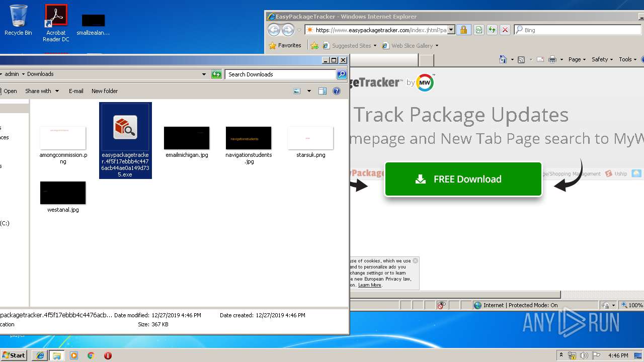Image resolution: width=644 pixels, height=362 pixels.
Task: Open Windows Media Player from taskbar
Action: coord(74,355)
